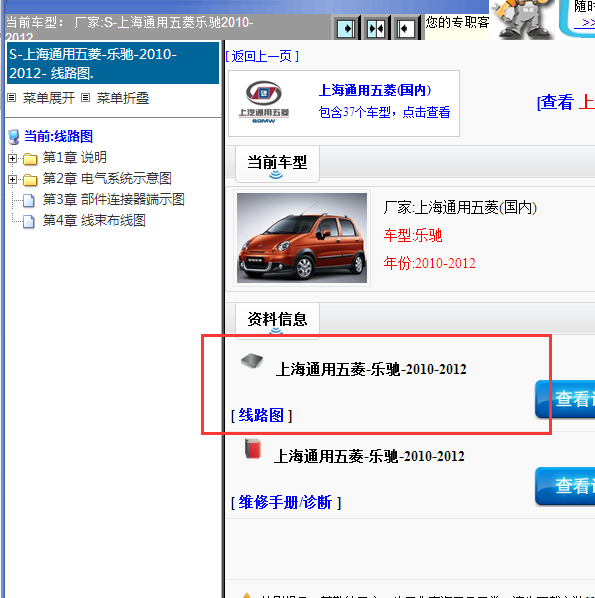Image resolution: width=595 pixels, height=598 pixels.
Task: Click the 菜单展开 link
Action: (48, 98)
